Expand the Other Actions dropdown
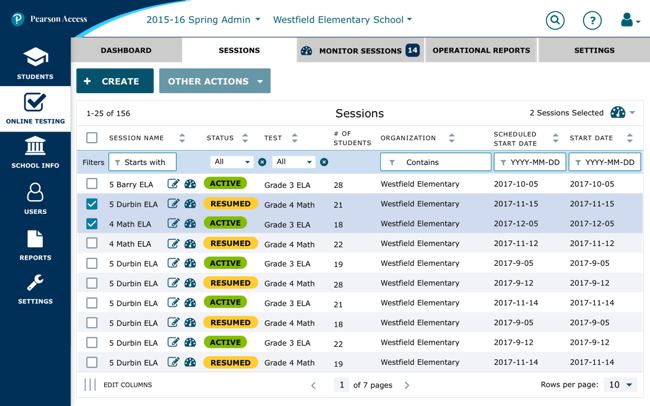The width and height of the screenshot is (650, 406). pyautogui.click(x=216, y=81)
